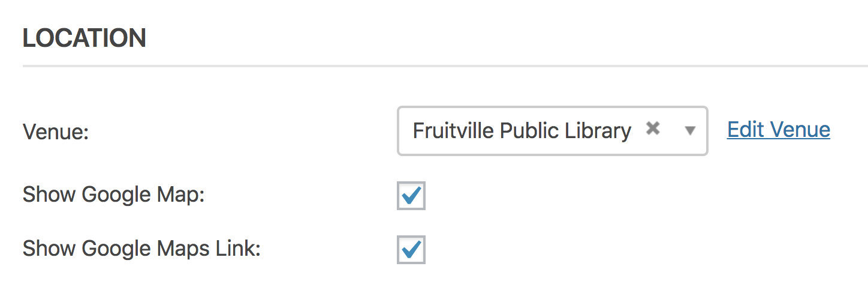This screenshot has height=299, width=868.
Task: Click the small triangle in Venue box
Action: tap(690, 130)
